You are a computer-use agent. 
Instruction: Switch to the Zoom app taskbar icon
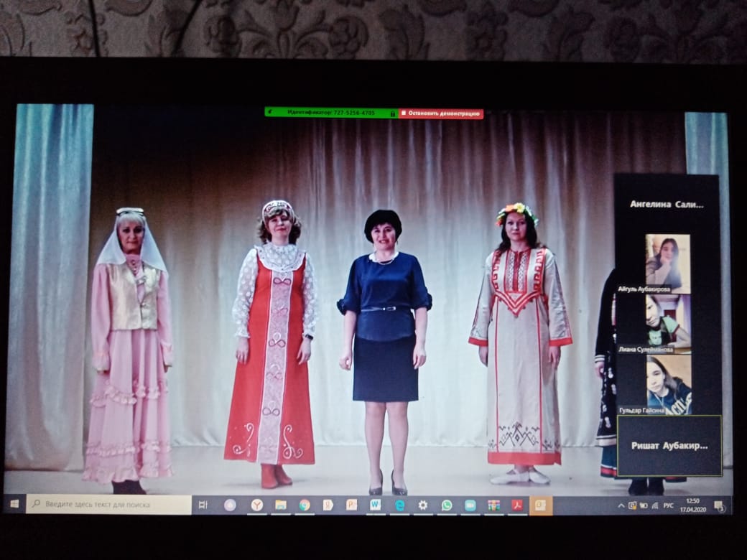(x=470, y=505)
